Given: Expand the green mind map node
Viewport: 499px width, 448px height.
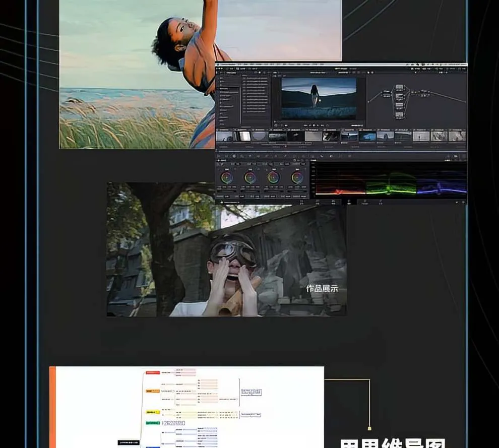Looking at the screenshot, I should click(x=152, y=423).
